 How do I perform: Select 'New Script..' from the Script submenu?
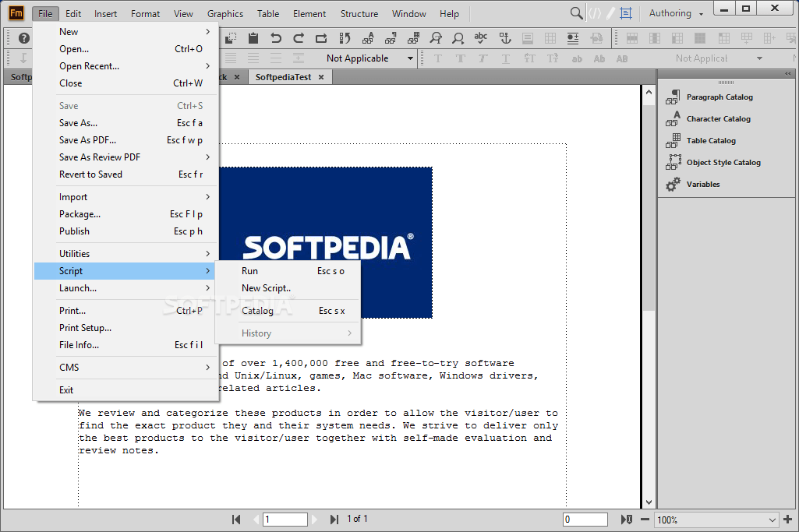[265, 287]
